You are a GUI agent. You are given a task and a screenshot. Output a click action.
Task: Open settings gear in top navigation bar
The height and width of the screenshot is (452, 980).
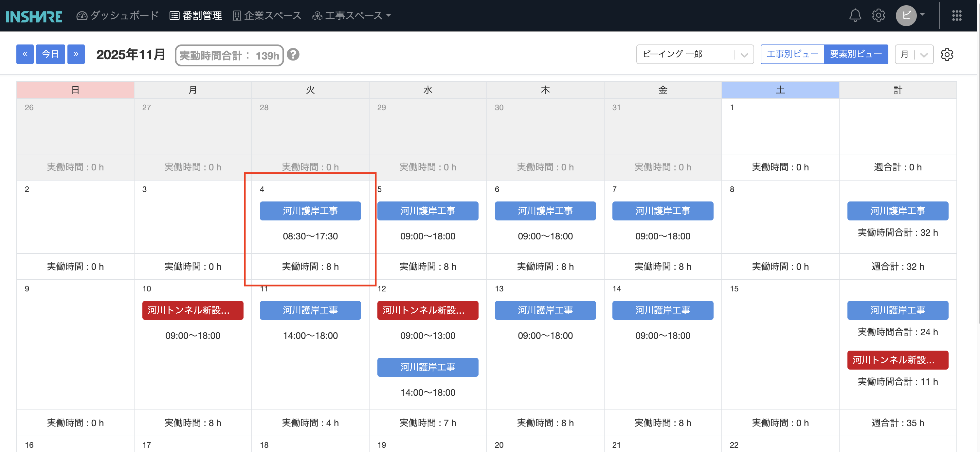pyautogui.click(x=879, y=16)
